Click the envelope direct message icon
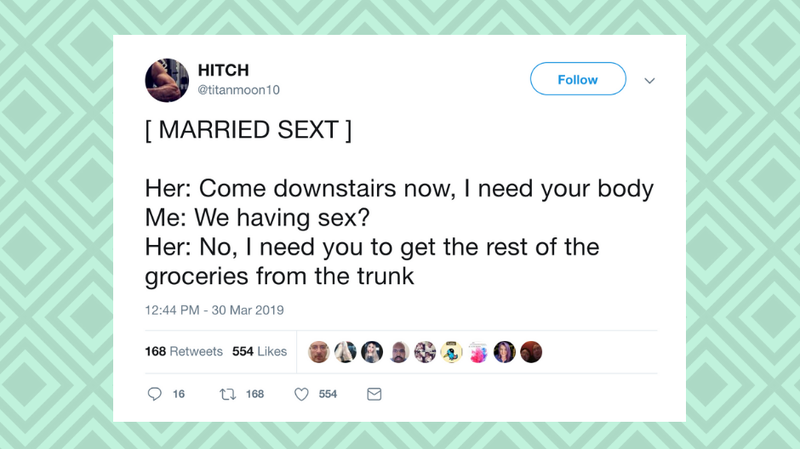Image resolution: width=800 pixels, height=449 pixels. point(374,394)
